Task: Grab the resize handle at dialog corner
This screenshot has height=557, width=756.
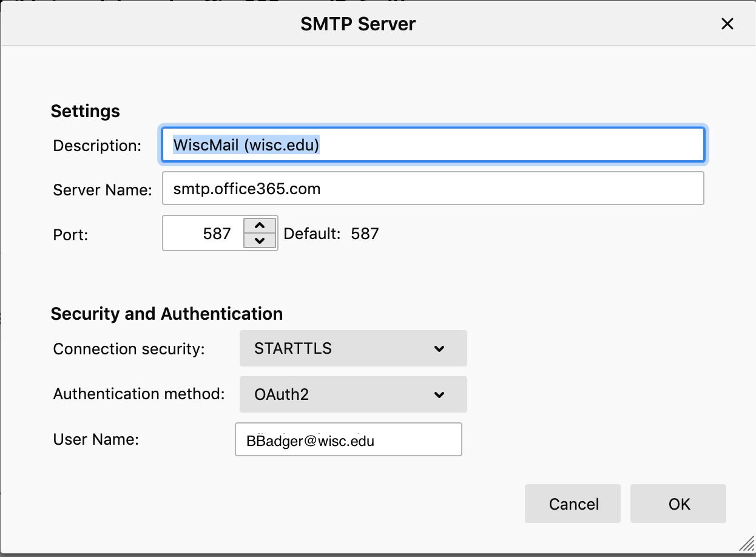Action: click(746, 542)
